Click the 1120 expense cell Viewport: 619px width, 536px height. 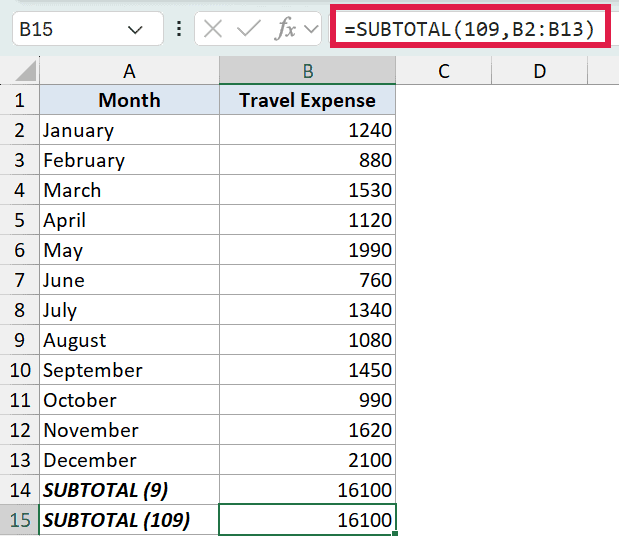point(308,220)
